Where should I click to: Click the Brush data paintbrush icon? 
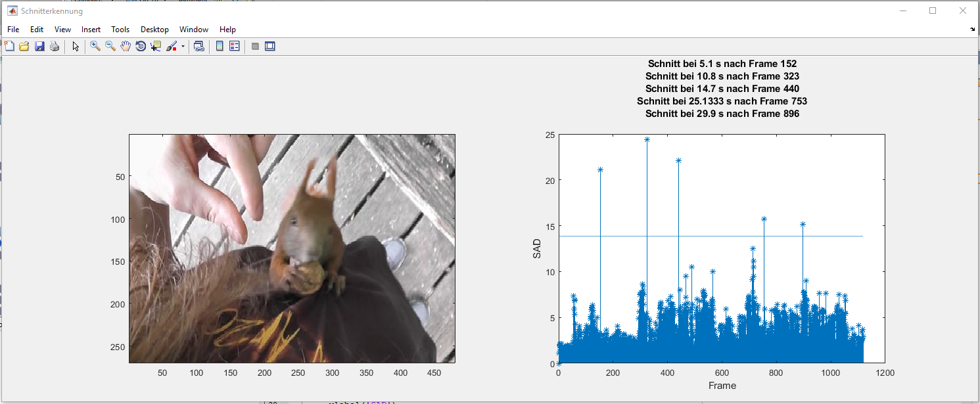171,46
